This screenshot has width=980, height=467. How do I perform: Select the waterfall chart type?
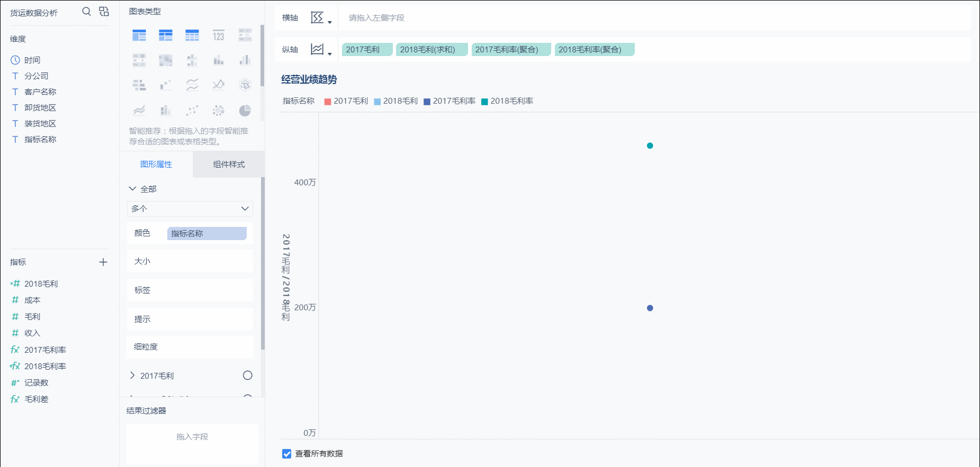pos(166,85)
